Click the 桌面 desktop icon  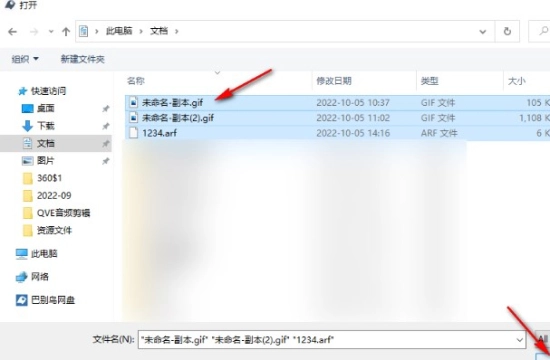pos(28,108)
